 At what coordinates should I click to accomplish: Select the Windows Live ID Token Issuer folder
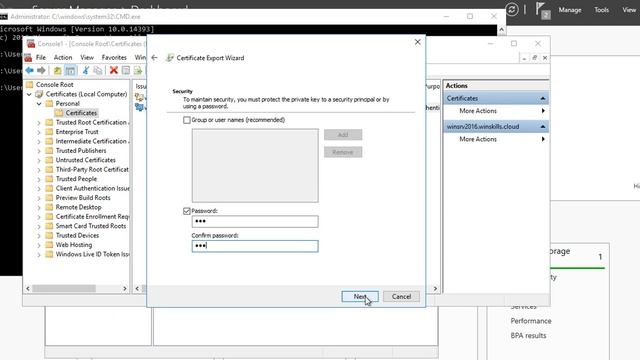coord(88,254)
